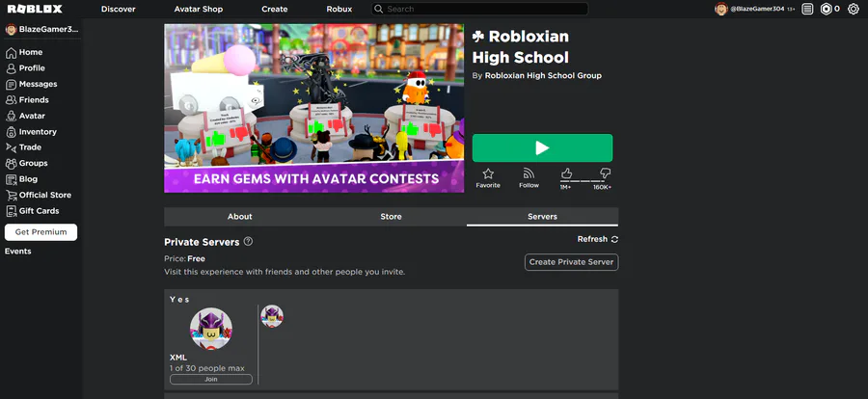
Task: Open the Messages sidebar icon
Action: 11,84
